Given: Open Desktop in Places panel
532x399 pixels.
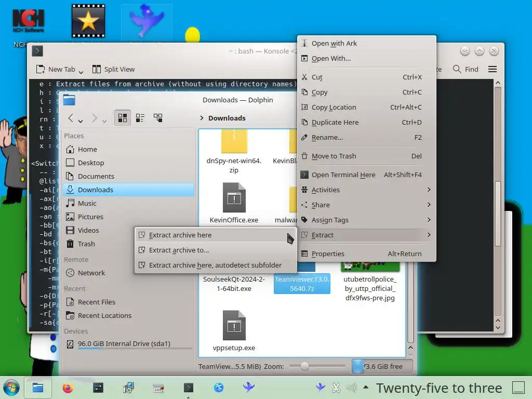Looking at the screenshot, I should coord(128,163).
